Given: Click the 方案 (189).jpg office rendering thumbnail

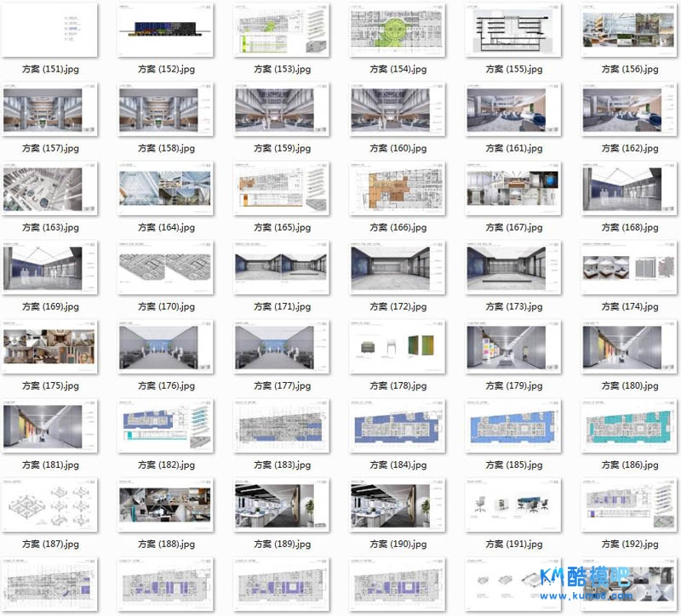Looking at the screenshot, I should click(x=283, y=505).
